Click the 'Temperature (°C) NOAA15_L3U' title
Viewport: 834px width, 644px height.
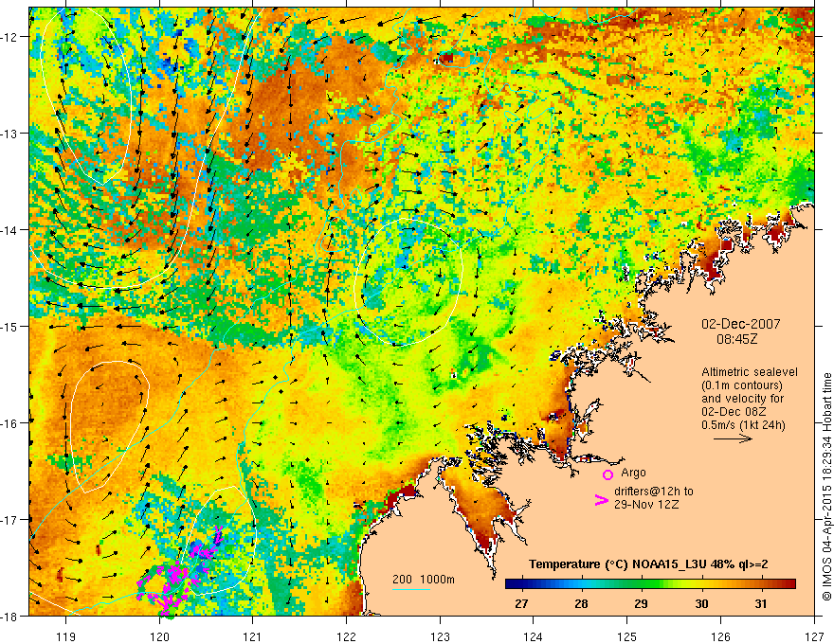coord(618,564)
